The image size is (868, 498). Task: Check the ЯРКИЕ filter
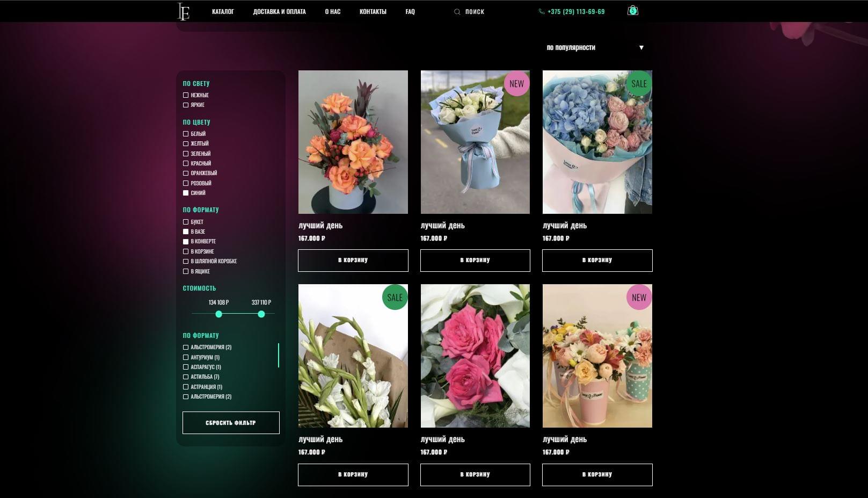click(x=186, y=105)
